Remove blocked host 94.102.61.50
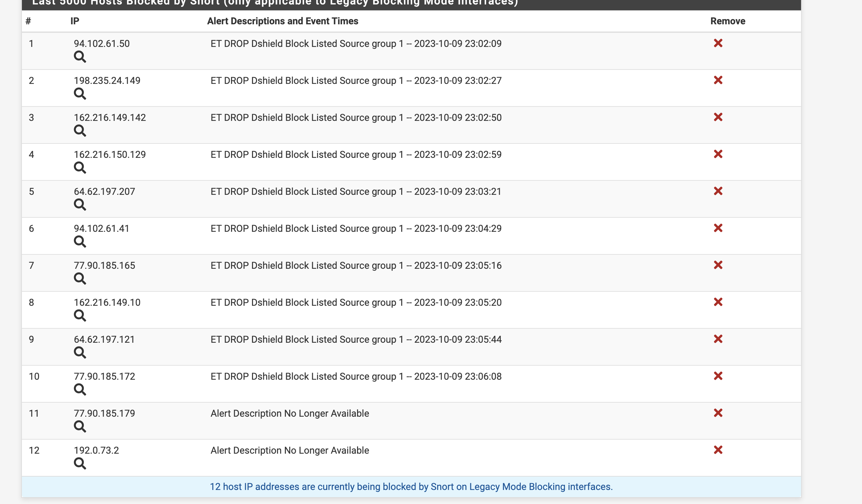862x504 pixels. [x=718, y=43]
